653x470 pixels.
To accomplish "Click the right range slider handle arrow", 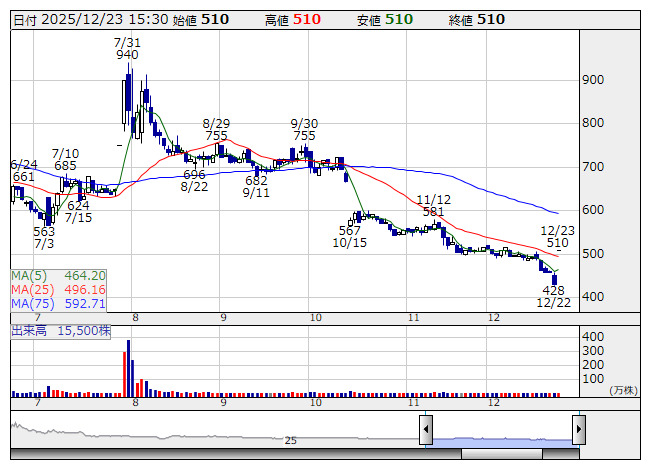I will point(579,429).
